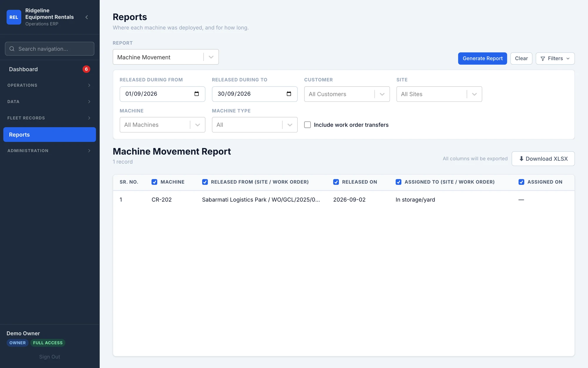Screen dimensions: 588x368
Task: Open the Dashboard notification badge 6
Action: [x=86, y=69]
